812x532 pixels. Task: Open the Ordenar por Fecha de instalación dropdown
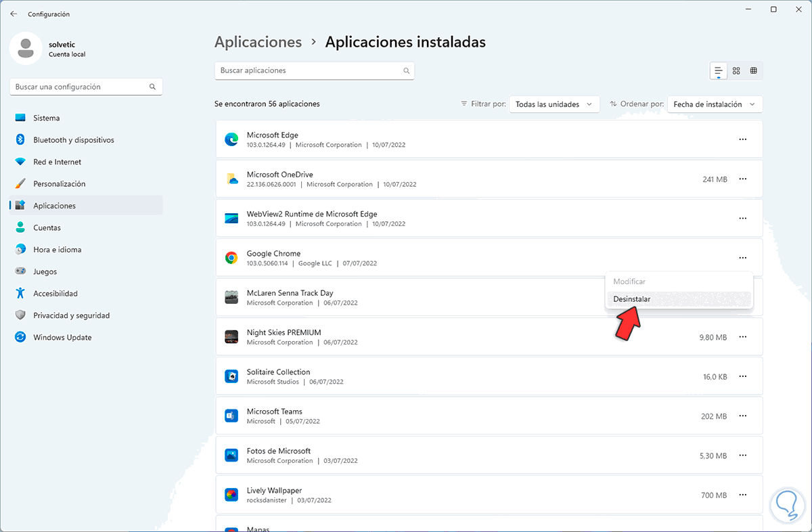(715, 104)
